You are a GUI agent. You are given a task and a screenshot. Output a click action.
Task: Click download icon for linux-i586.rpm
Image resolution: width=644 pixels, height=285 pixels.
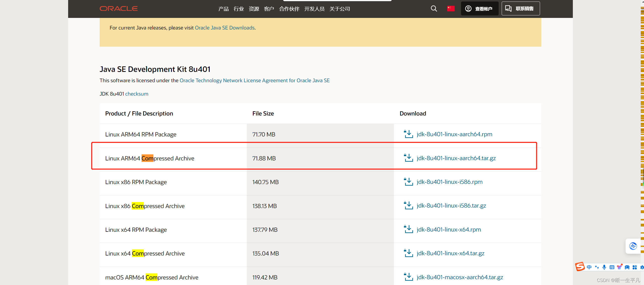[x=408, y=182]
